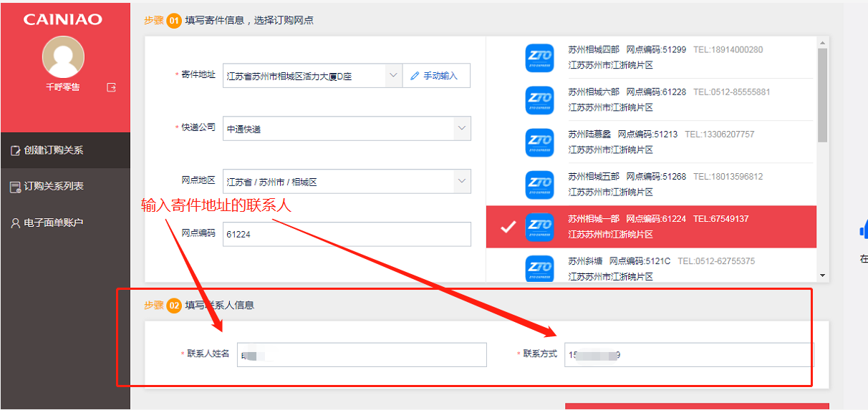
Task: Select ZTO icon for 苏州相城四部
Action: click(x=539, y=57)
